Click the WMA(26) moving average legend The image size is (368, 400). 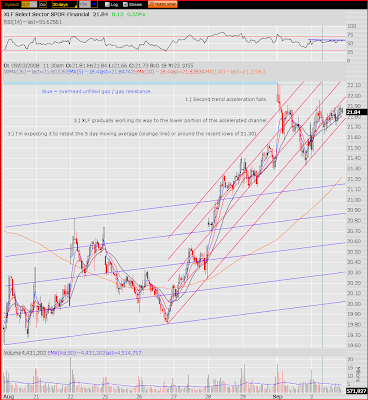point(36,72)
